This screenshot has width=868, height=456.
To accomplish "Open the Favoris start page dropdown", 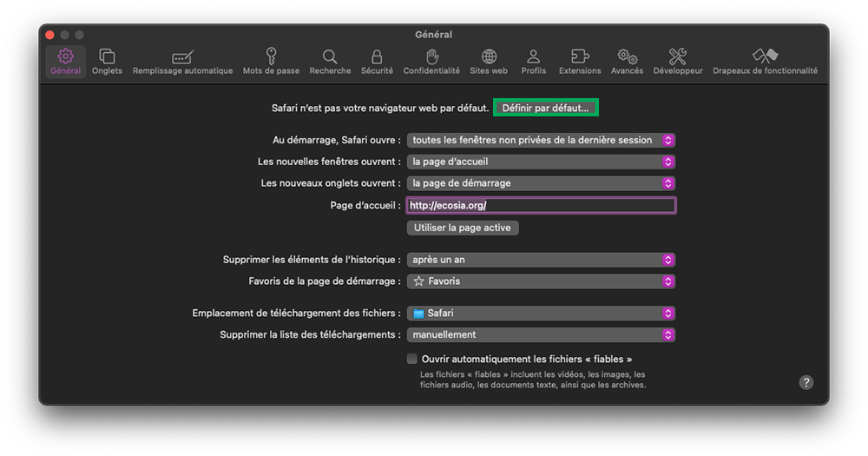I will point(541,281).
